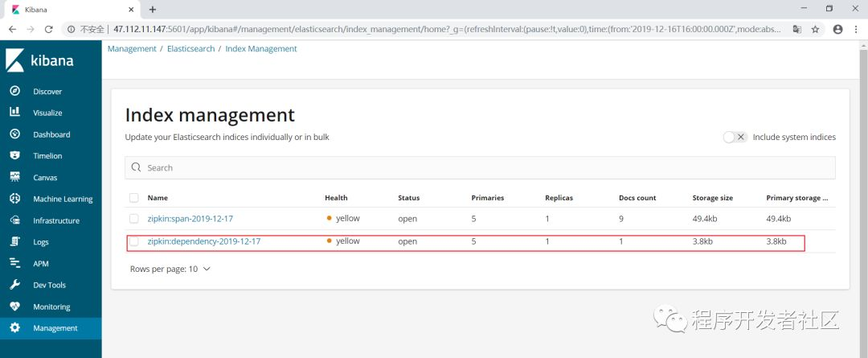Go to Machine Learning in sidebar

pyautogui.click(x=63, y=199)
